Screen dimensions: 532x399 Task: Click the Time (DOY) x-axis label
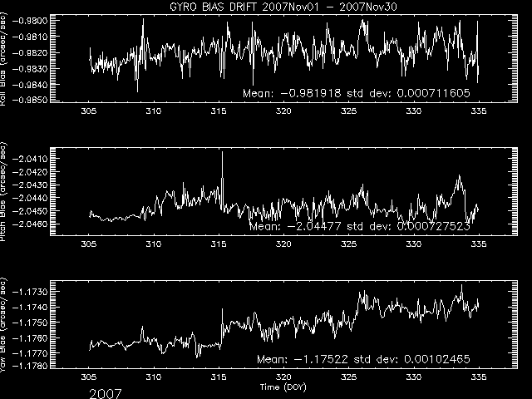click(283, 387)
